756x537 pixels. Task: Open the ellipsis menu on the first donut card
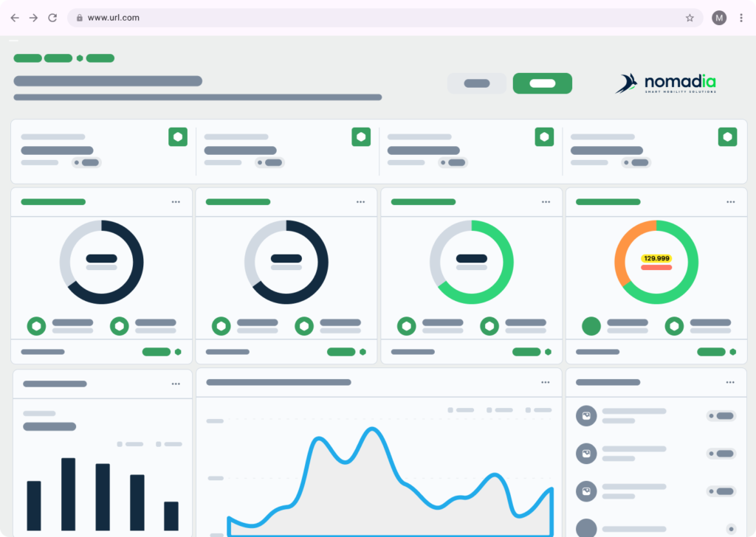pyautogui.click(x=175, y=201)
